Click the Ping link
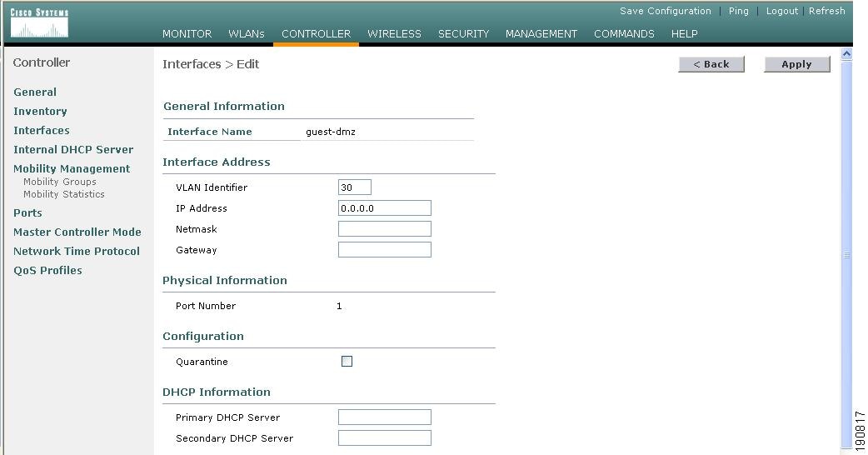Screen dimensions: 868x455 coord(738,11)
